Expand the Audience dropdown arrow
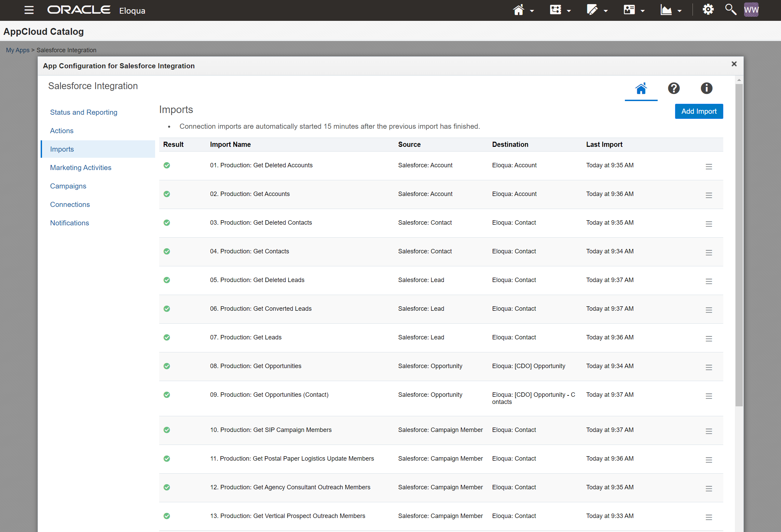This screenshot has height=532, width=781. (643, 11)
